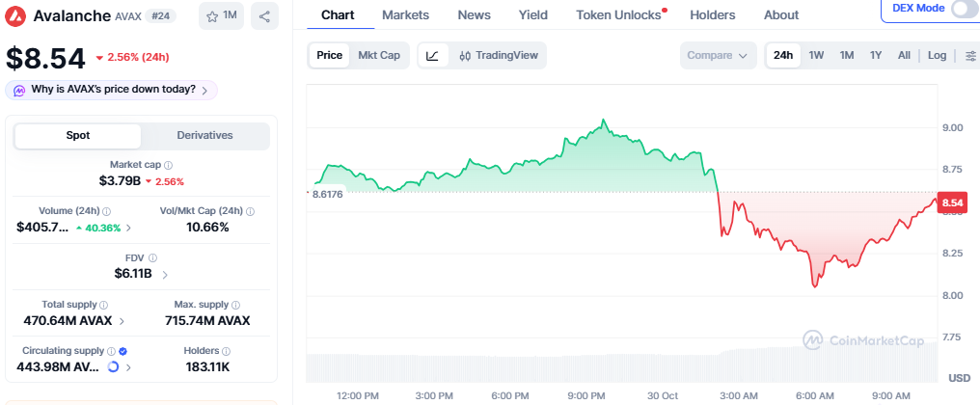Open FDV info icon
This screenshot has width=980, height=405.
153,257
